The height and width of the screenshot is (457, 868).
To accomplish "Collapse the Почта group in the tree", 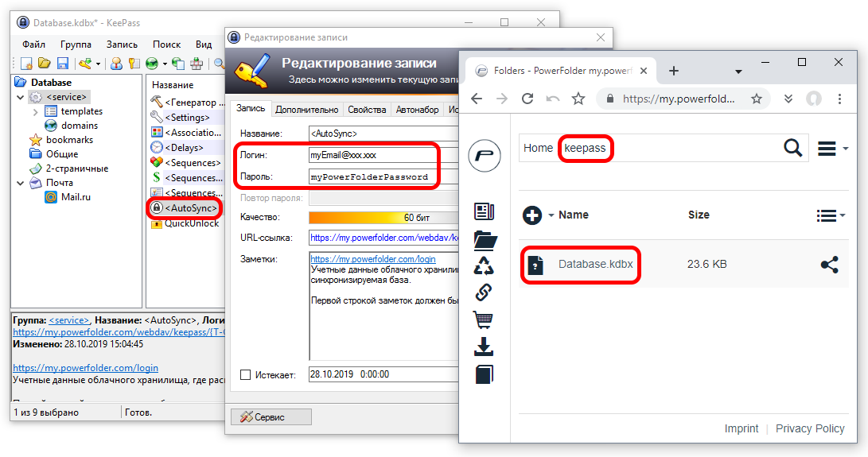I will pos(21,183).
